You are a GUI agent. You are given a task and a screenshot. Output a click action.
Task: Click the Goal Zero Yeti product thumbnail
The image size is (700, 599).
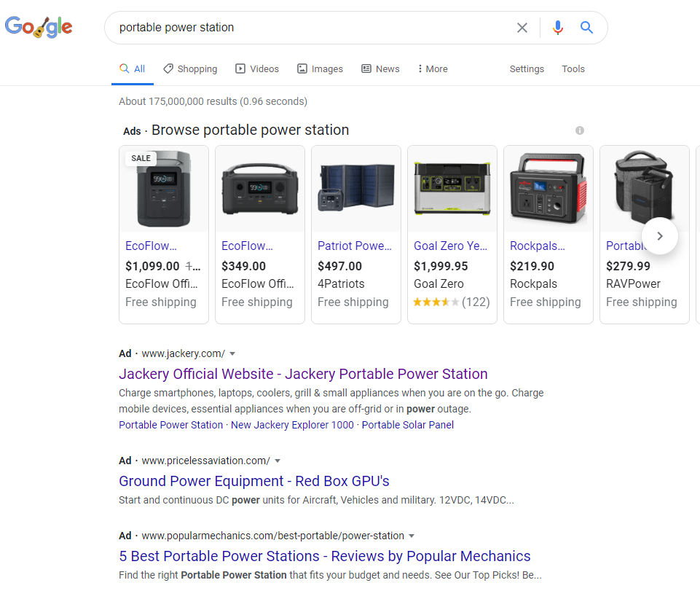(452, 189)
